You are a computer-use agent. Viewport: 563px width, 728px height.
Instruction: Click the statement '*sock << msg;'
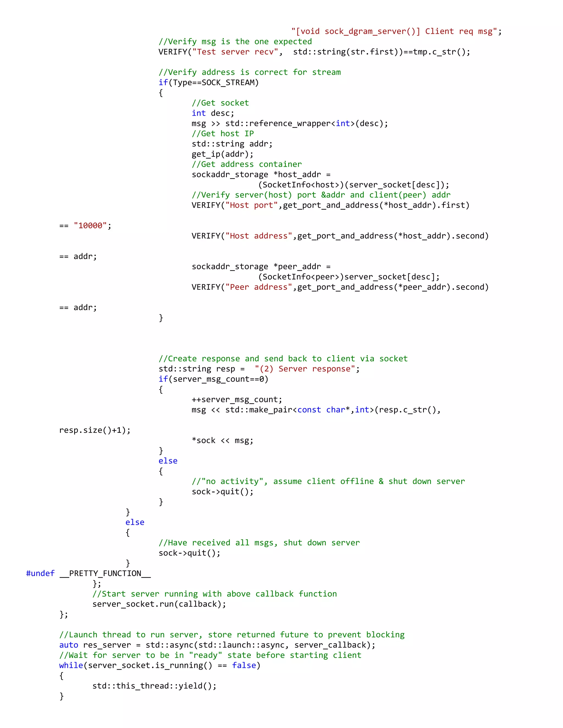222,440
